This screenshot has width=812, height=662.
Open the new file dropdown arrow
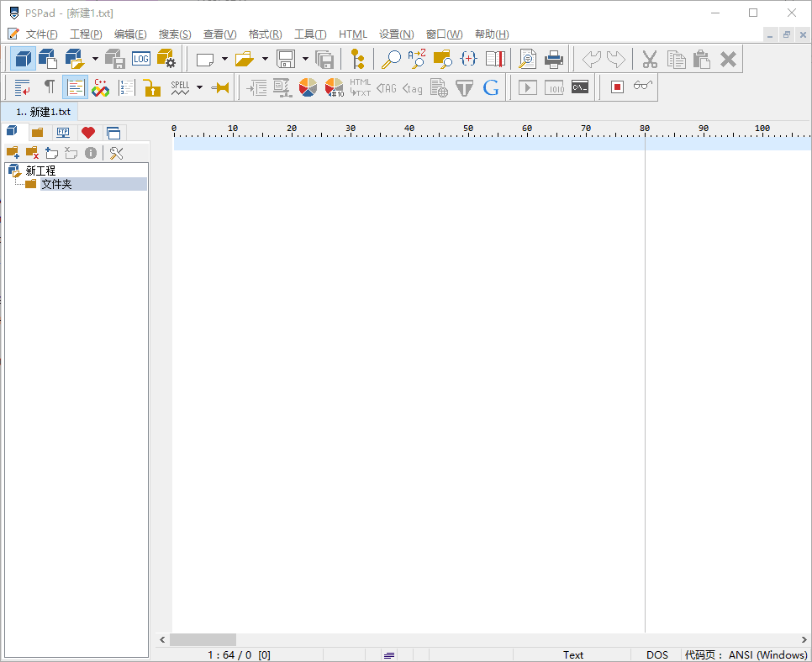[224, 59]
